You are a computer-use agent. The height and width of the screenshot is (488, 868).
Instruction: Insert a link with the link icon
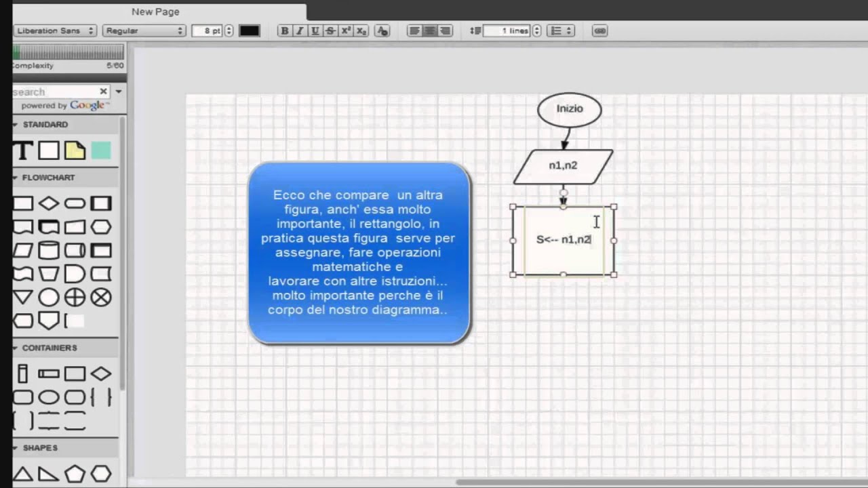tap(599, 30)
